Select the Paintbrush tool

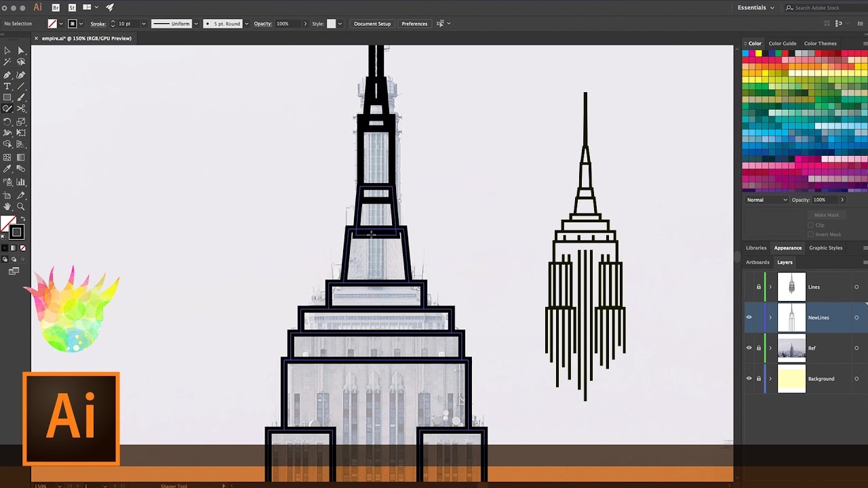21,98
